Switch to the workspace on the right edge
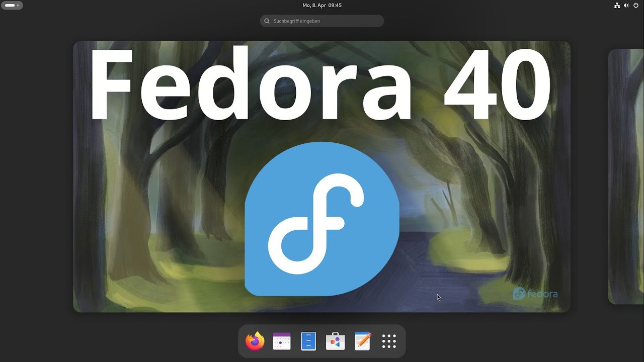Viewport: 644px width, 362px height. coord(625,176)
